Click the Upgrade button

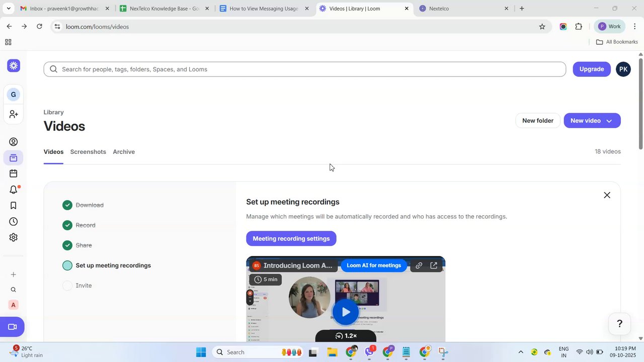pos(592,69)
